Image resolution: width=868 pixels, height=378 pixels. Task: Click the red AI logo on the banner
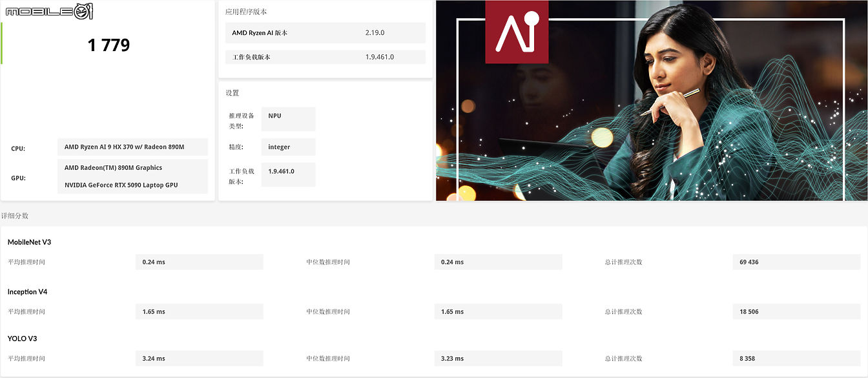517,32
